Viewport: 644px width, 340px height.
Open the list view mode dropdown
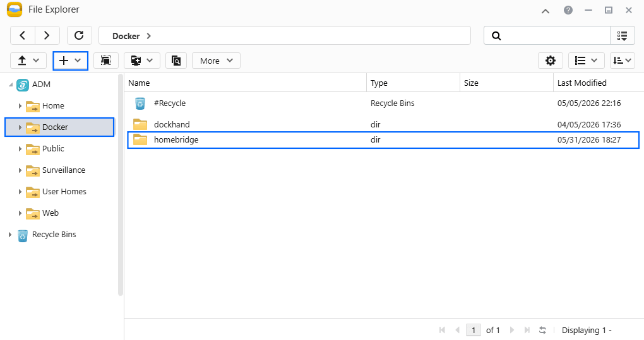pyautogui.click(x=586, y=61)
